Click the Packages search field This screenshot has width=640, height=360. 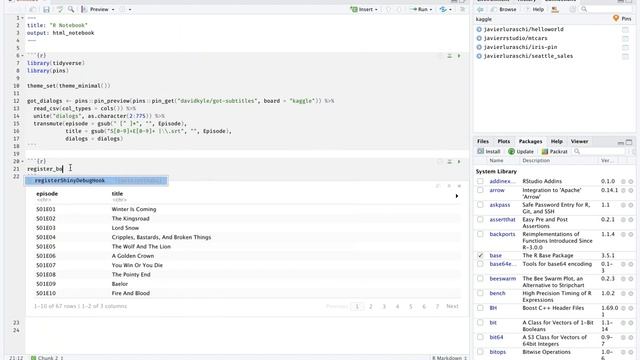599,151
